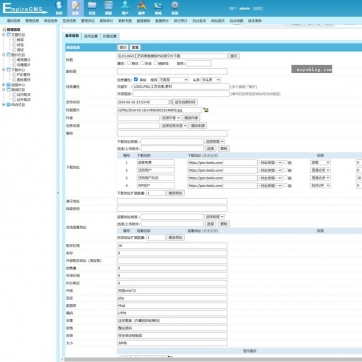Click the keywords input containing LOGO,PSD

(x=181, y=86)
